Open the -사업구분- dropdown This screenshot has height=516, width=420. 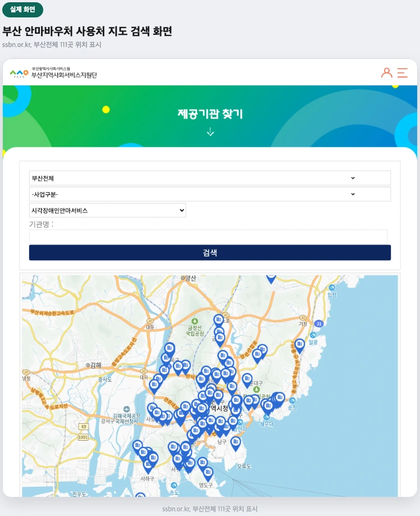[x=209, y=194]
